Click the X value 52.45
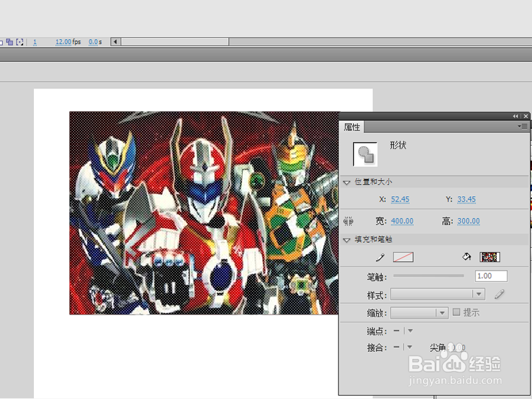Screen dimensions: 532x399 coord(400,199)
